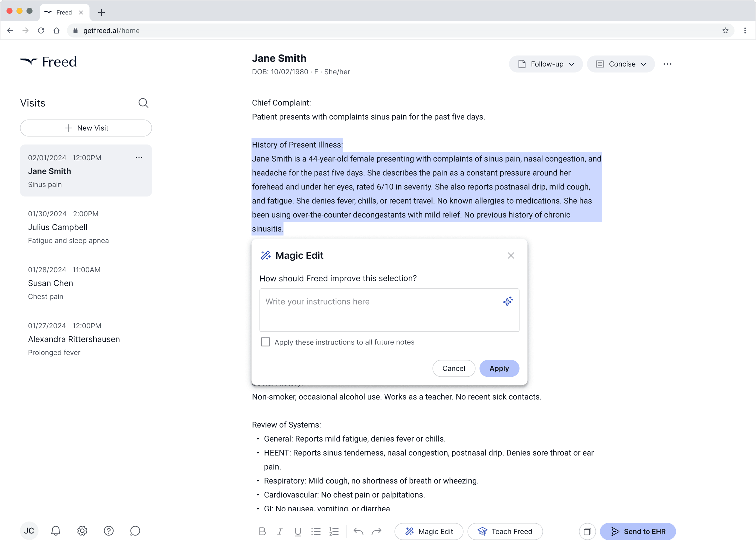Viewport: 756px width, 552px height.
Task: Click the Teach Freed button
Action: point(505,531)
